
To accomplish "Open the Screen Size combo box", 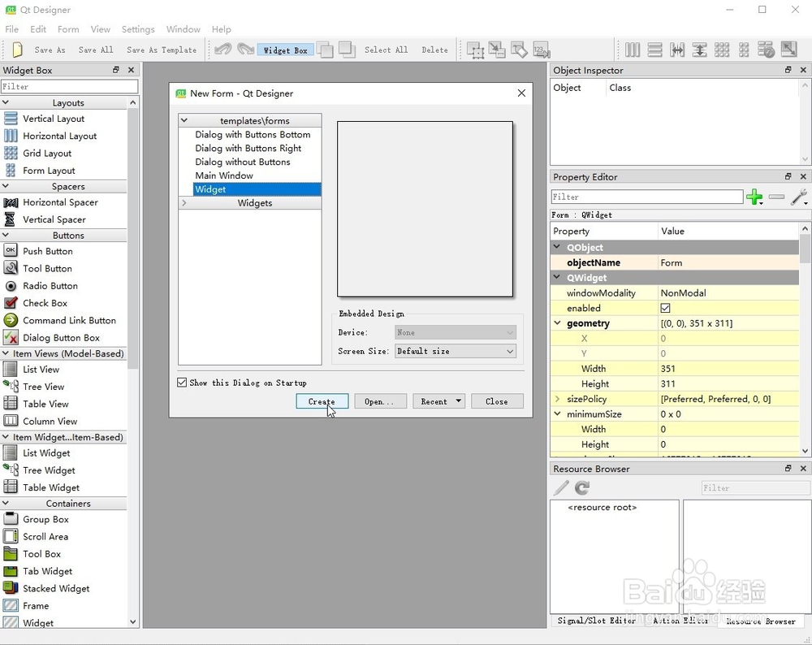I will (456, 351).
